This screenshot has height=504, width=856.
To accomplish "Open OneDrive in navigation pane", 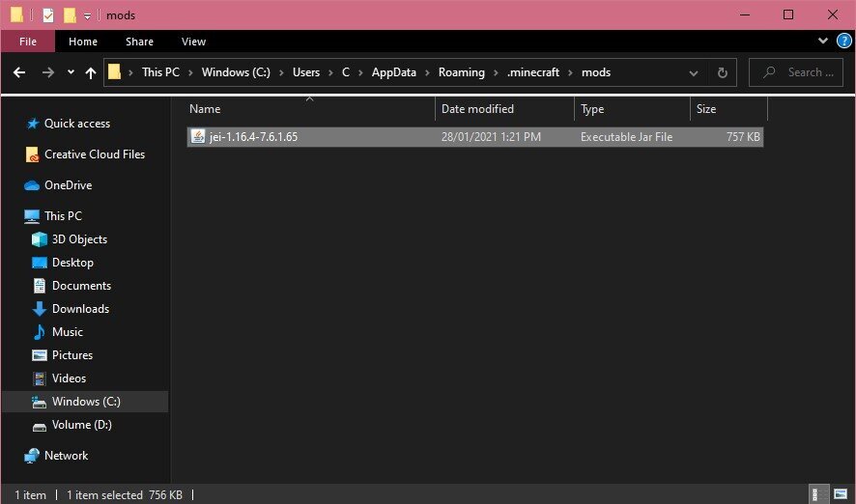I will (x=69, y=185).
